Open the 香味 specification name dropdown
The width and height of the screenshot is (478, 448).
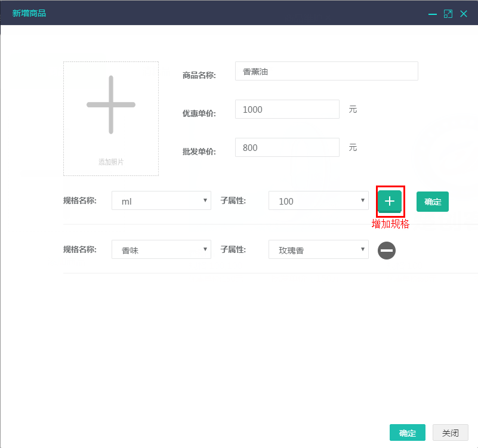[161, 249]
